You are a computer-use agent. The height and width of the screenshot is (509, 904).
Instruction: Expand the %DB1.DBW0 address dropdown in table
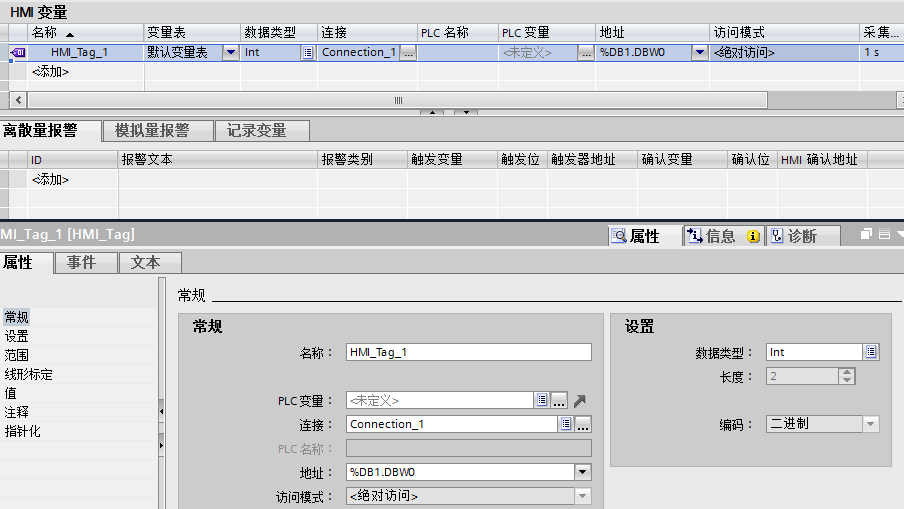(699, 52)
